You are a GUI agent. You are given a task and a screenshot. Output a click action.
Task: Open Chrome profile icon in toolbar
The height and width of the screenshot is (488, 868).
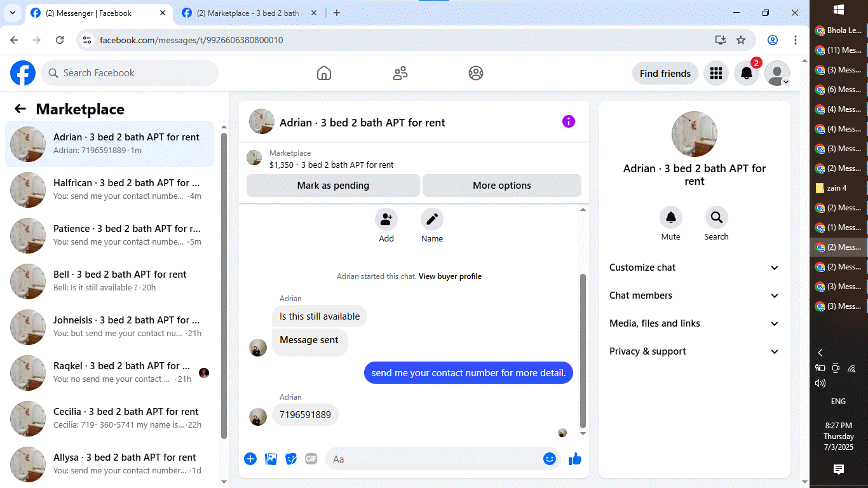click(773, 40)
